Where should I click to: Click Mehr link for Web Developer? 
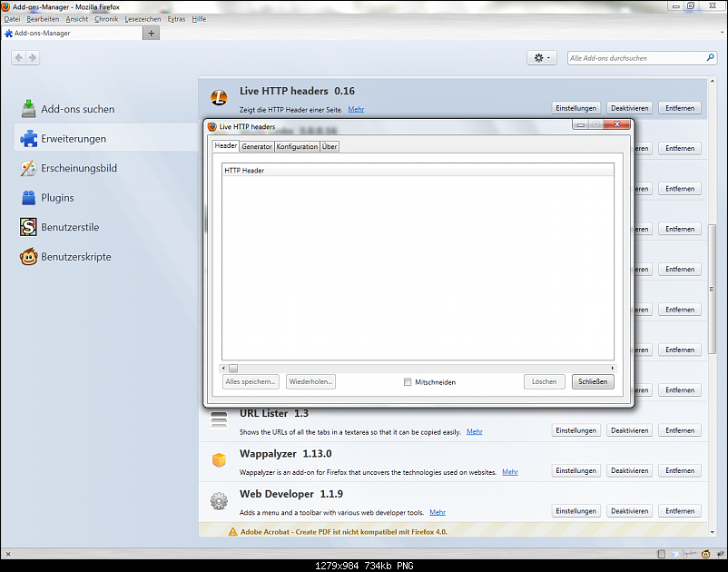[438, 513]
